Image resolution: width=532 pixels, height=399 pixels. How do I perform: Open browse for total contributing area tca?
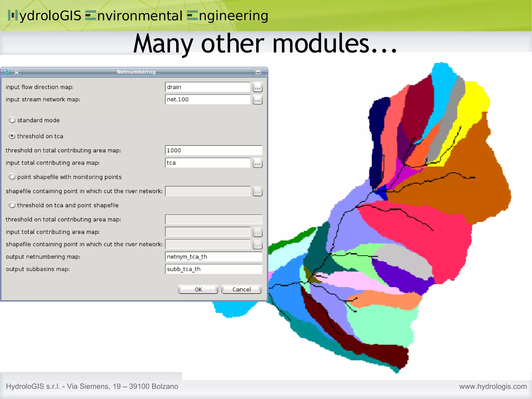coord(257,163)
